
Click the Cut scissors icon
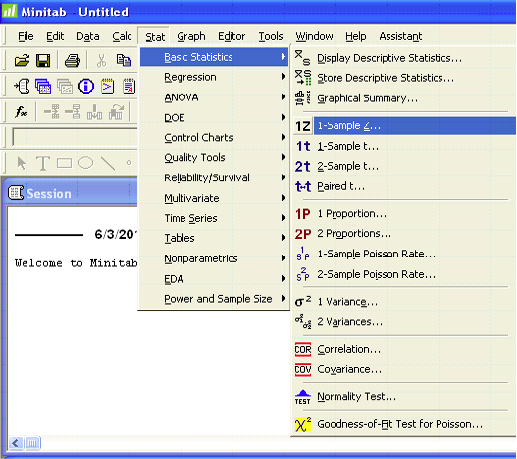[x=101, y=61]
